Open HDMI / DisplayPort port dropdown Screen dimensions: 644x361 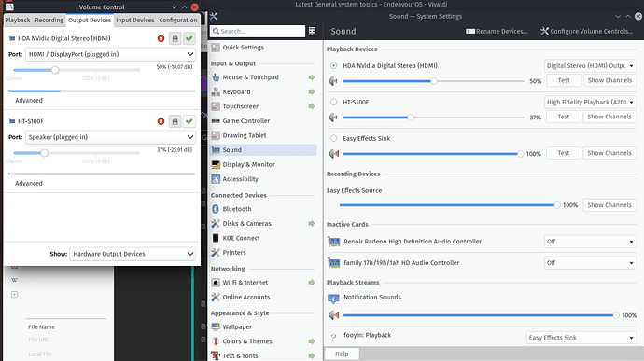[110, 54]
